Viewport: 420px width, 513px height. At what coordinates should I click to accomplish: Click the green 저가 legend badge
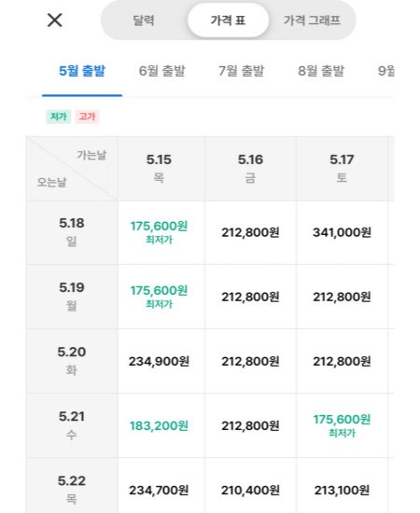59,117
